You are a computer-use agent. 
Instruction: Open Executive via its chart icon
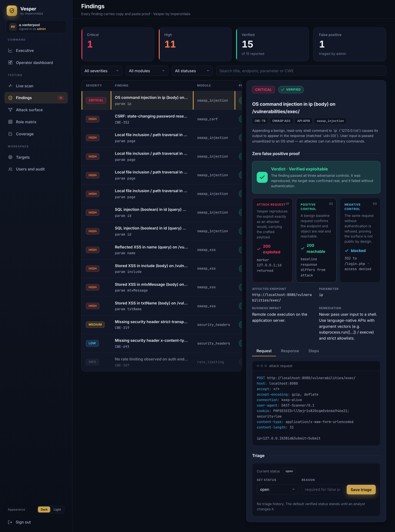tap(10, 50)
